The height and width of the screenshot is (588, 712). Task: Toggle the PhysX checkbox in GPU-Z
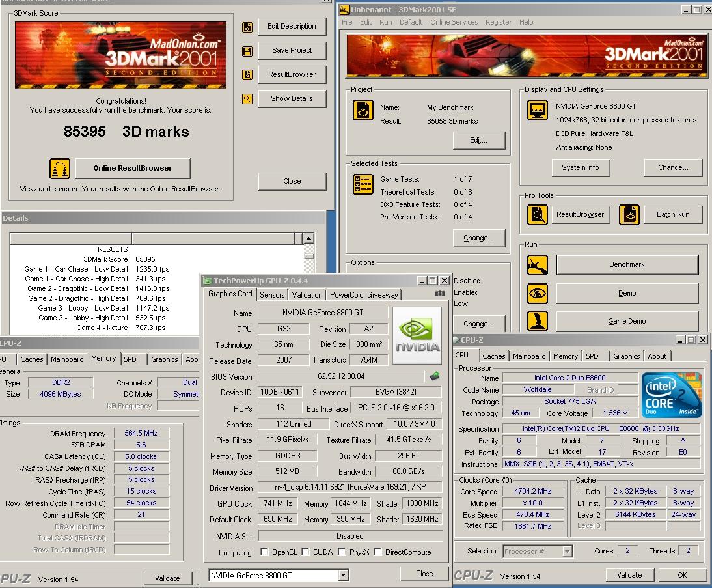pyautogui.click(x=342, y=552)
